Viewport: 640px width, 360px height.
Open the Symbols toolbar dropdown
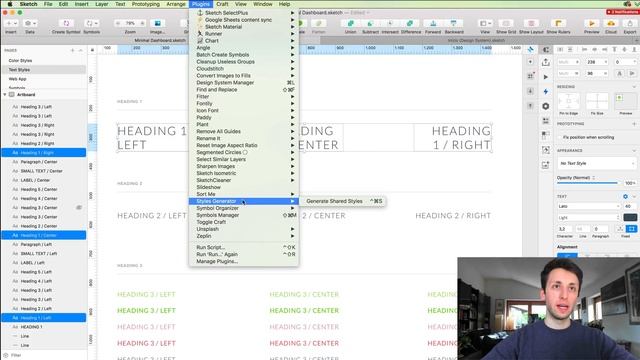[x=91, y=23]
